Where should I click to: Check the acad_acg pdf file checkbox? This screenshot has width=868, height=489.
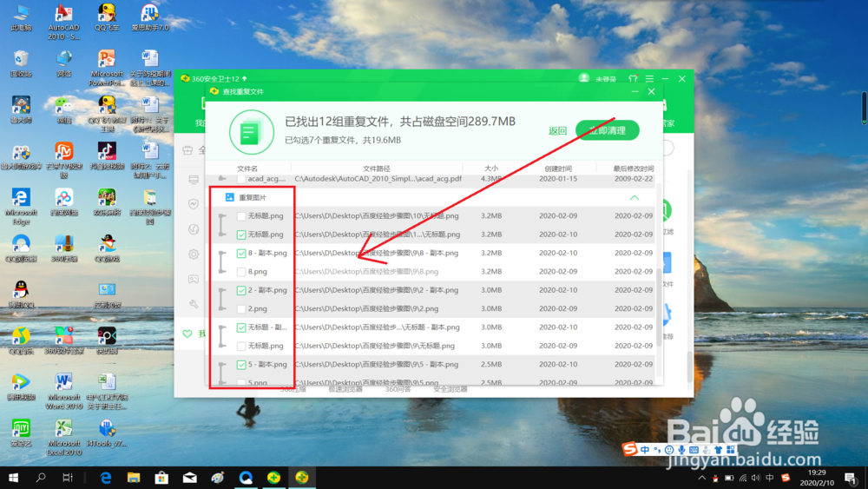(x=240, y=179)
